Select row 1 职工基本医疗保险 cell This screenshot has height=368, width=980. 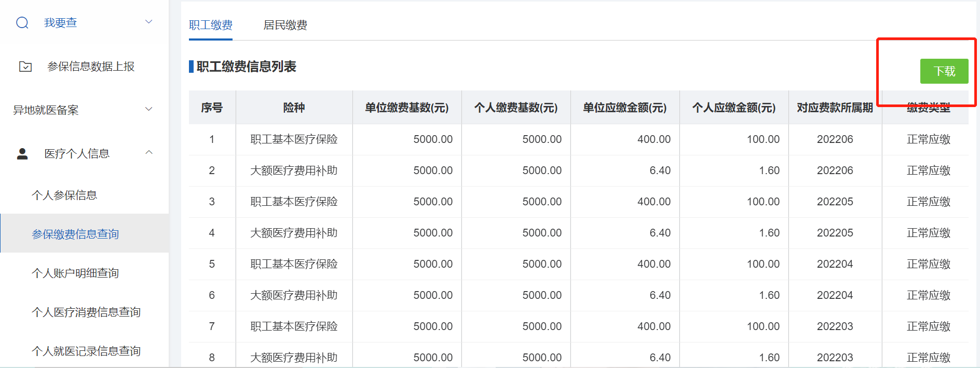pyautogui.click(x=294, y=139)
